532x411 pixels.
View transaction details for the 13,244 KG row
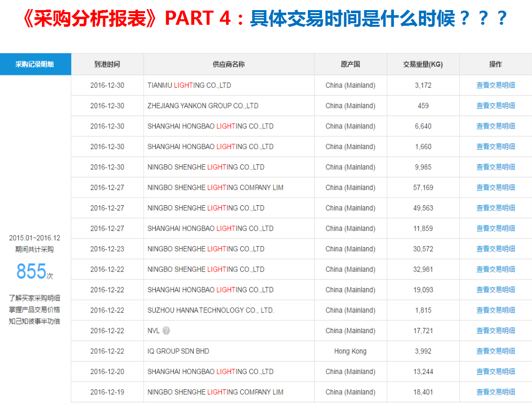tap(495, 372)
